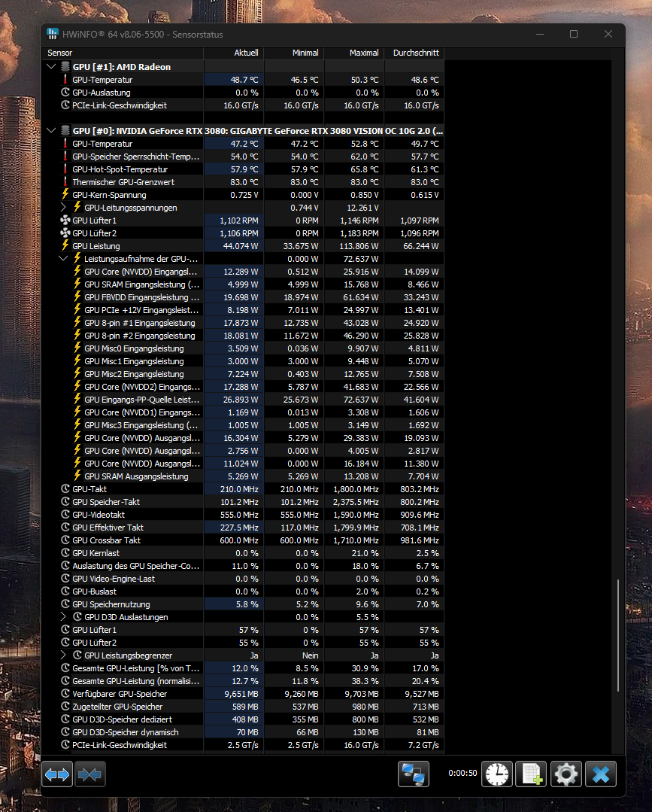Select the Gesamte GPU-Leistung [% von T… row

[x=243, y=668]
